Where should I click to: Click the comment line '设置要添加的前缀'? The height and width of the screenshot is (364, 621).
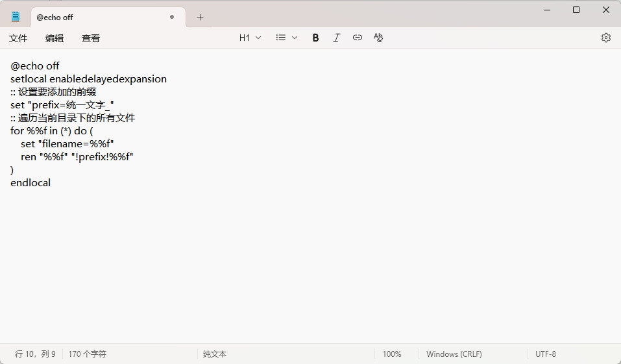click(x=53, y=92)
